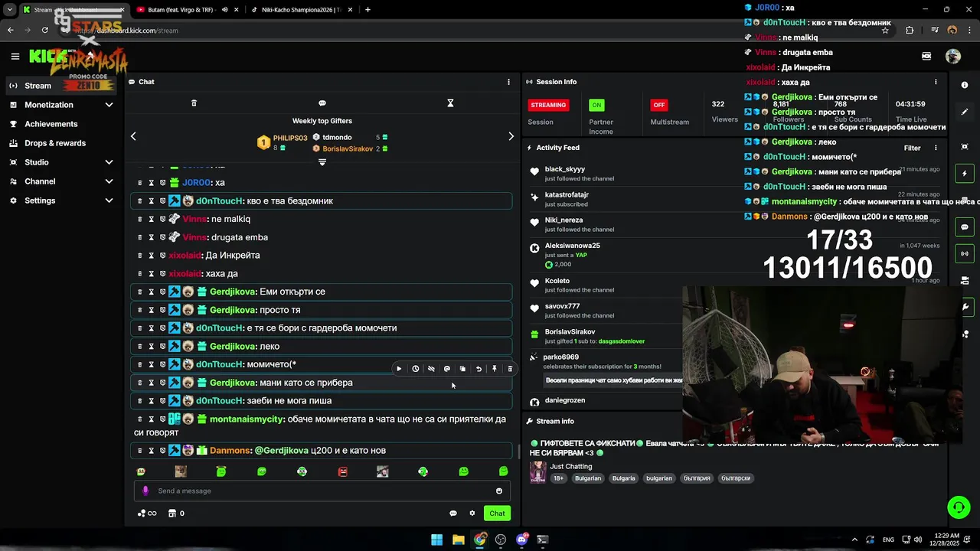
Task: Delete message using hover toolbar trash icon
Action: click(x=510, y=369)
